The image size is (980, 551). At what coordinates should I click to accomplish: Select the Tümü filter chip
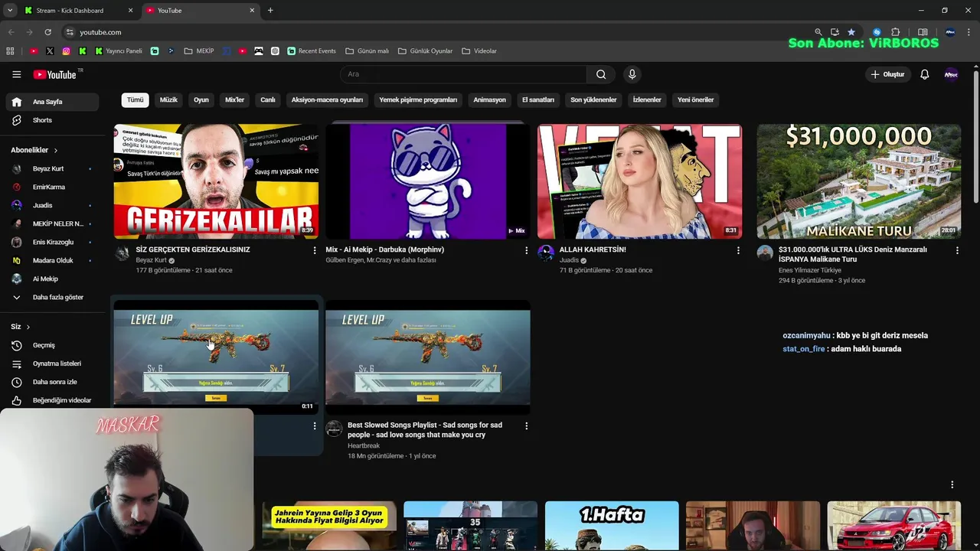click(x=135, y=99)
